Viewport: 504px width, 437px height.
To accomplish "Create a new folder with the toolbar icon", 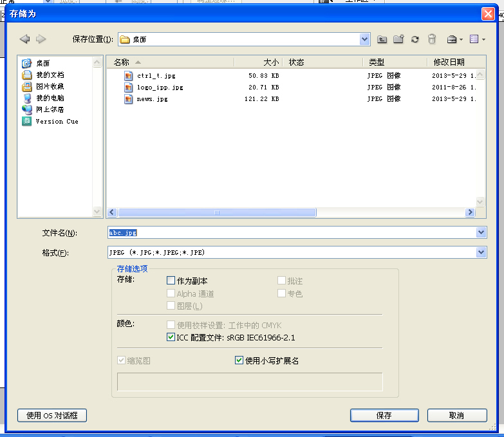I will coord(398,39).
